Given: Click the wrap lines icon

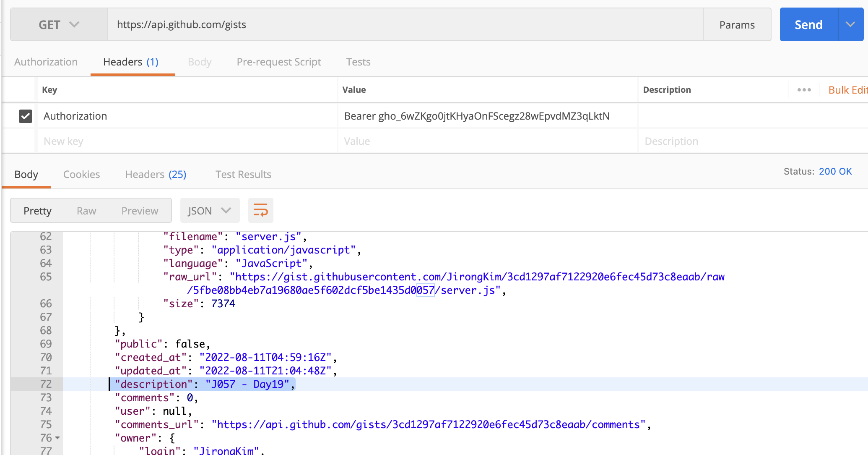Looking at the screenshot, I should [260, 210].
